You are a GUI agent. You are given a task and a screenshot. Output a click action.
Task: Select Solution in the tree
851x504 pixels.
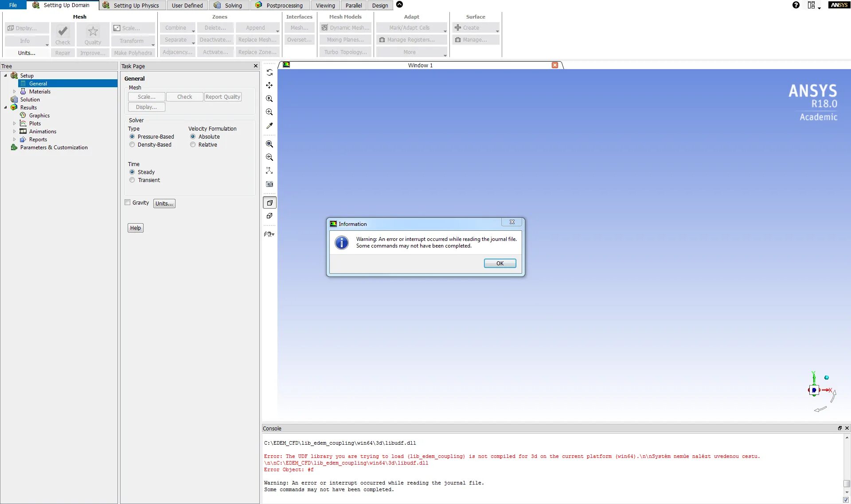[x=30, y=100]
